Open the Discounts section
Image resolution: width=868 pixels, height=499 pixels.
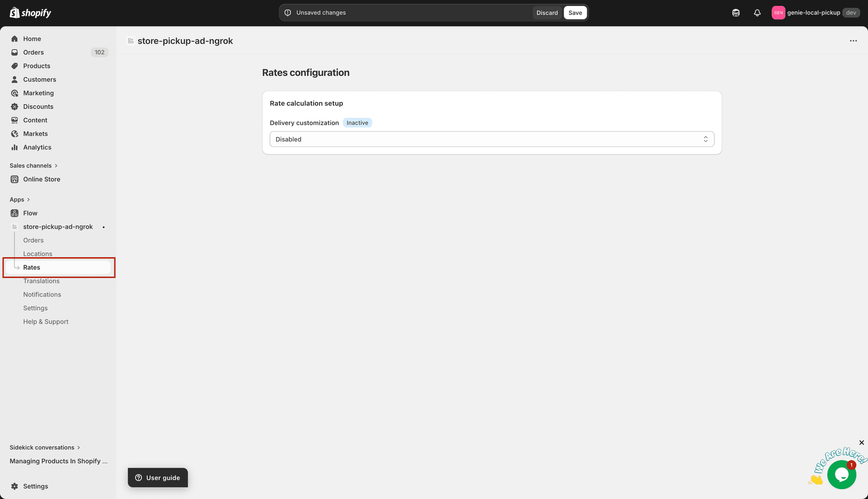click(x=38, y=106)
